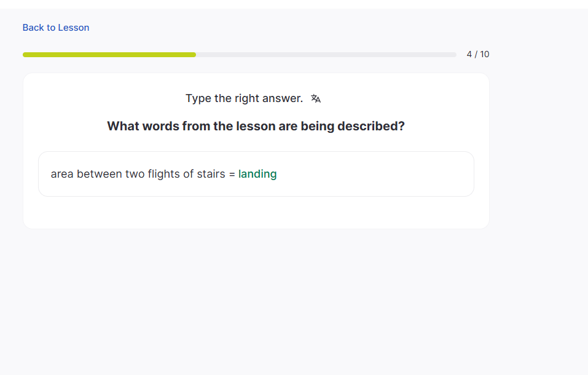This screenshot has height=375, width=588.
Task: Click the translate icon beside the instruction
Action: 316,98
